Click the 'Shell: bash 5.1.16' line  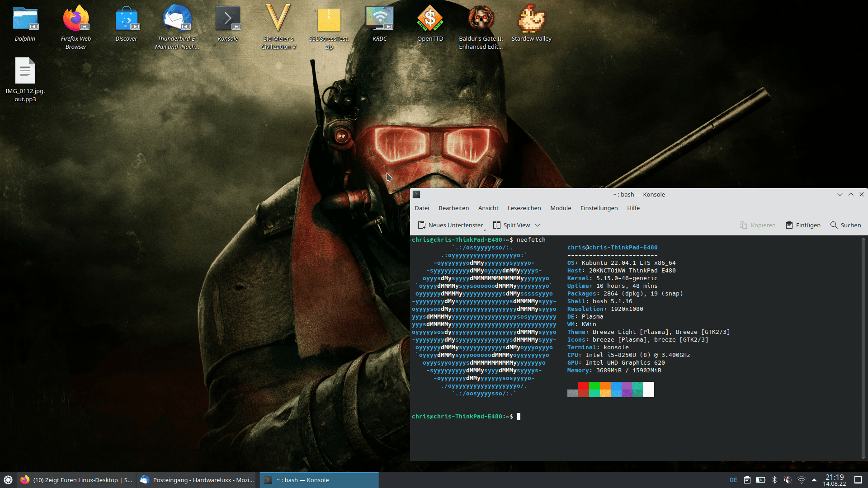[x=600, y=301]
